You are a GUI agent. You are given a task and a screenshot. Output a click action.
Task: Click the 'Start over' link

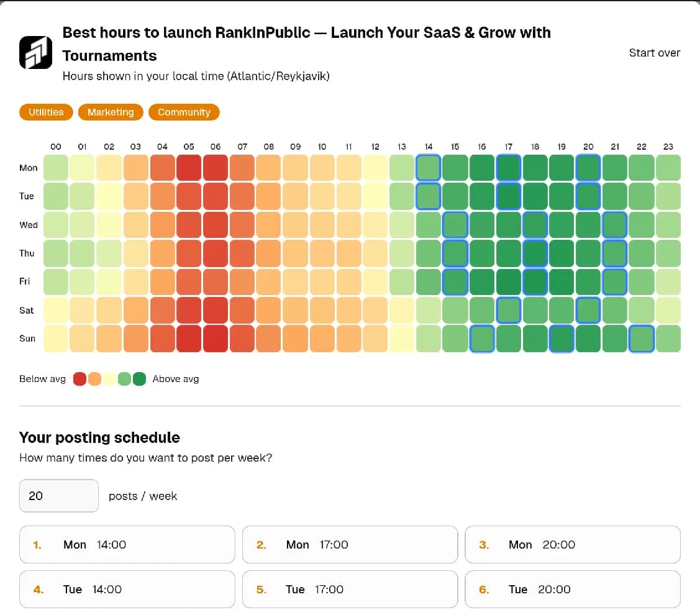point(655,53)
